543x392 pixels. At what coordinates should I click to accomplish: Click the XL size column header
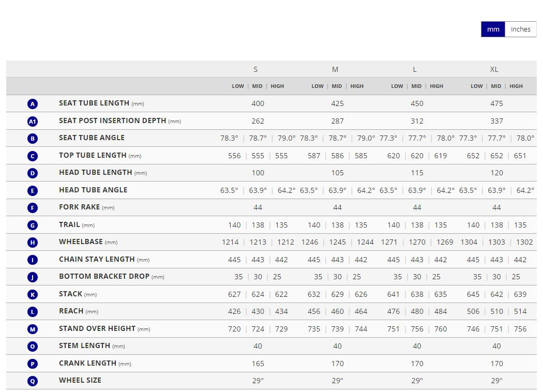(494, 69)
